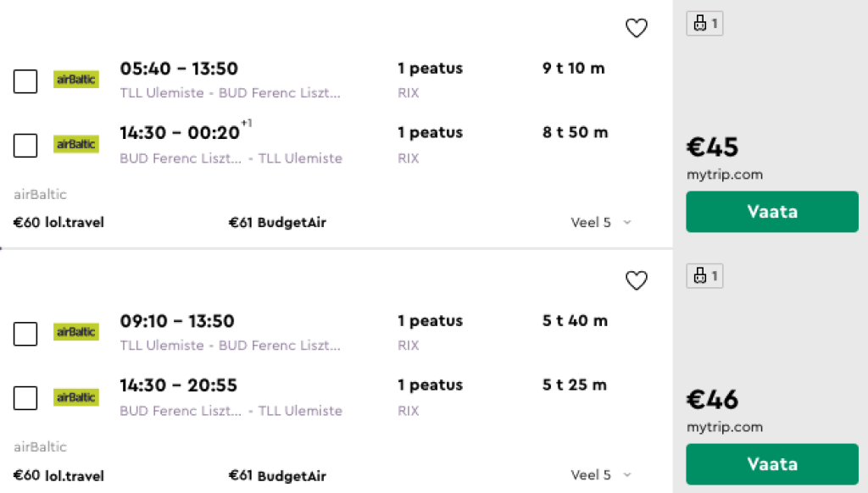This screenshot has width=868, height=493.
Task: Click airBaltic logo for 14:30 – 00:20 flight
Action: coord(76,144)
